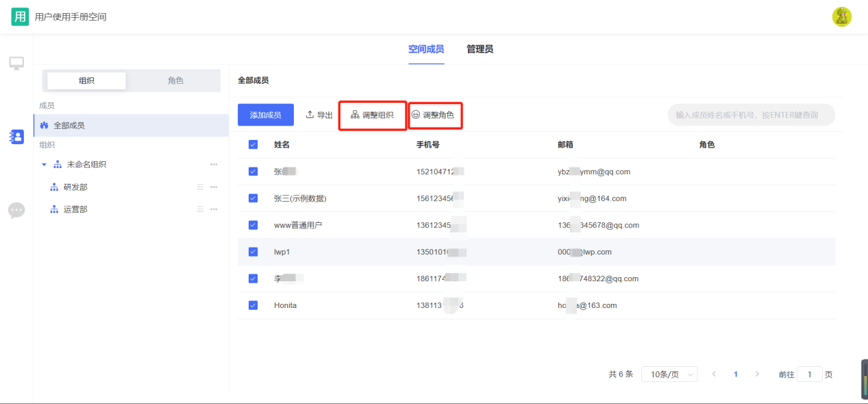
Task: Switch to the 管理员 tab
Action: (x=480, y=49)
